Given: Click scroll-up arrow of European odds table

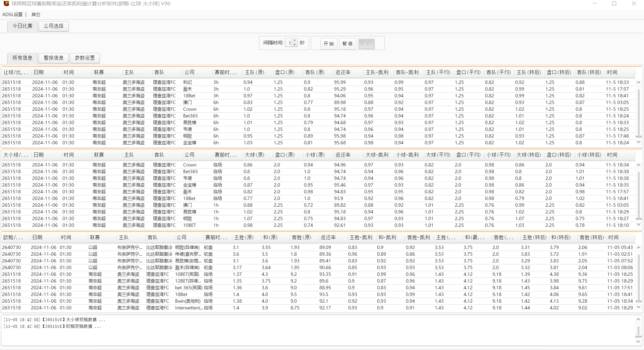Looking at the screenshot, I should coord(639,247).
